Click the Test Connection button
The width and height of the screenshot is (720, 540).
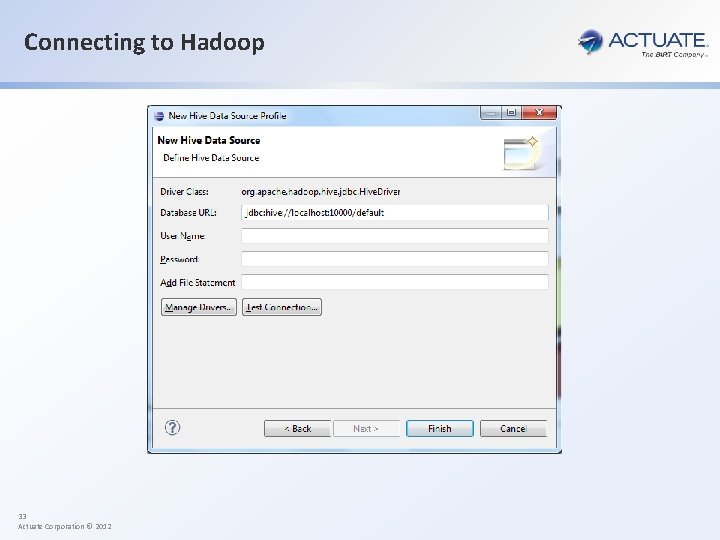(x=282, y=307)
